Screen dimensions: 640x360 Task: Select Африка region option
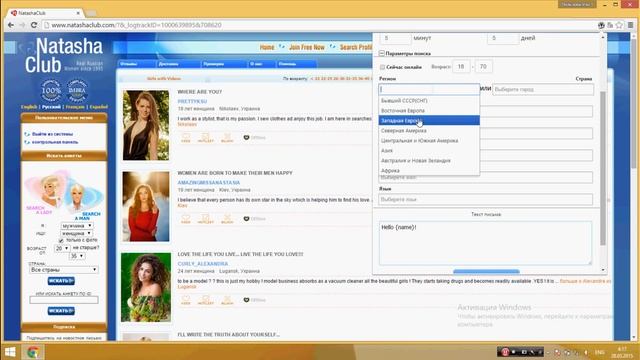(429, 171)
